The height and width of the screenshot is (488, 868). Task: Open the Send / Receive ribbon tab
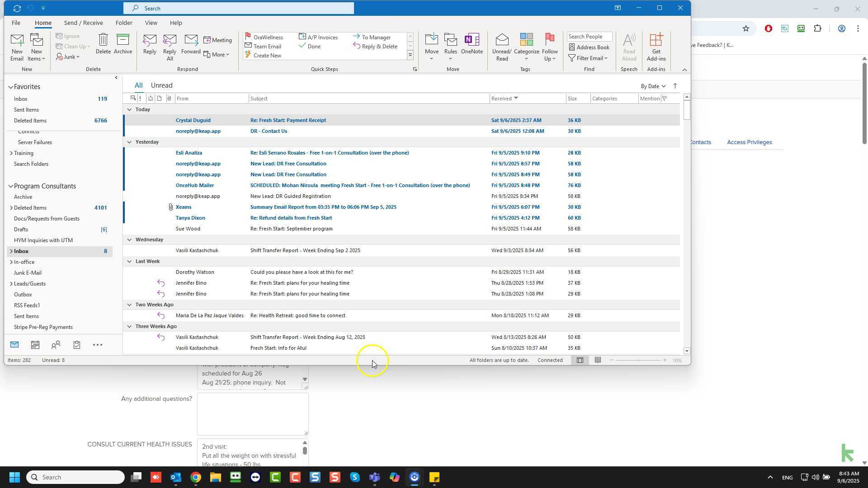[83, 23]
